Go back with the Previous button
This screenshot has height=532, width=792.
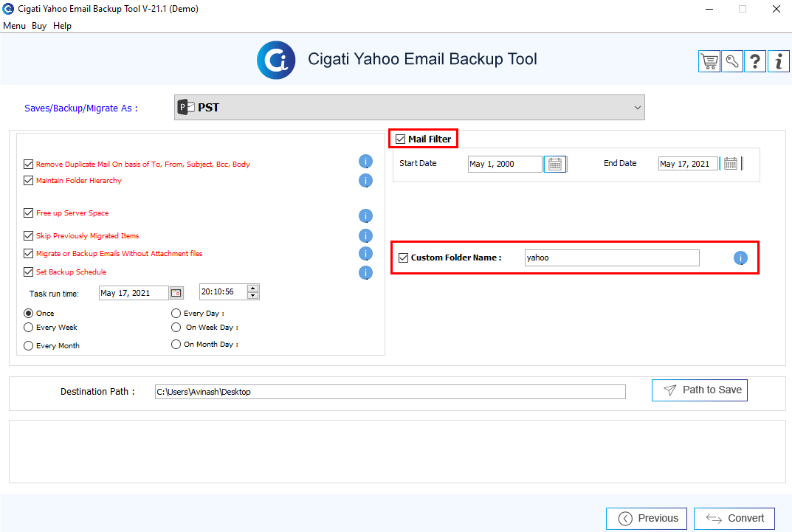tap(647, 519)
